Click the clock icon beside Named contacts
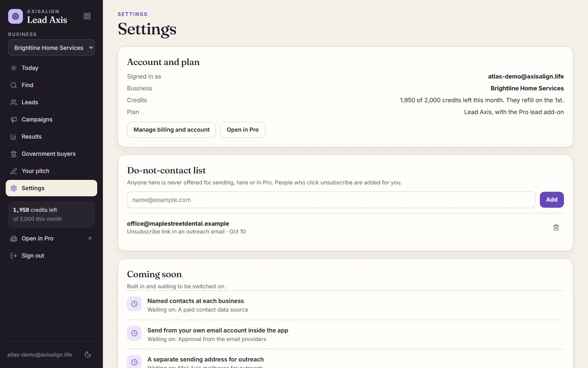 click(x=134, y=304)
